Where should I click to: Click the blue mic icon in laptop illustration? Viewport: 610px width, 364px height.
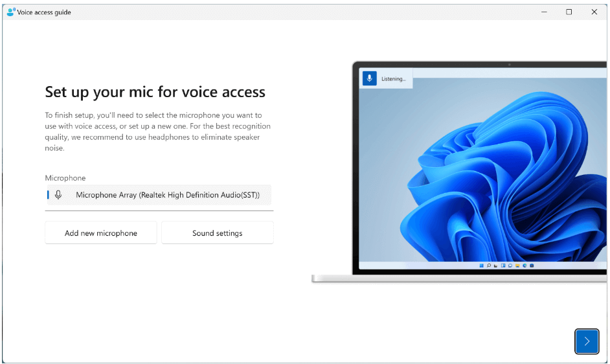369,78
